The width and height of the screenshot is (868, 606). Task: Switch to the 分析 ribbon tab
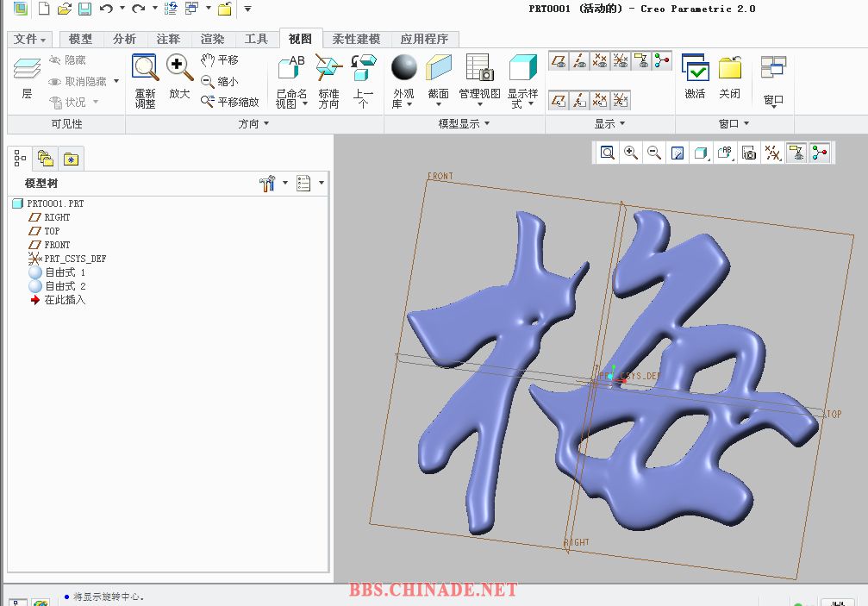click(124, 40)
